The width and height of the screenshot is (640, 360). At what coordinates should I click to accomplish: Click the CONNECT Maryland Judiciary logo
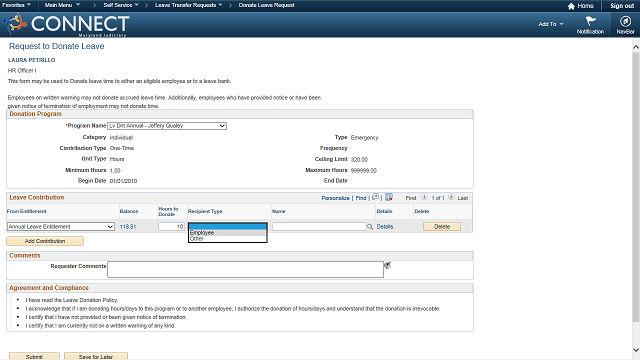67,24
